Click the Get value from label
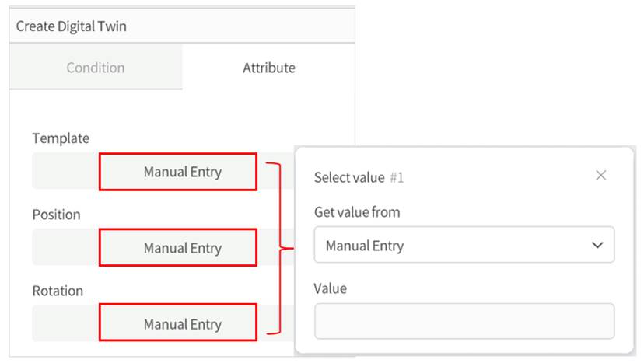644x363 pixels. click(x=356, y=211)
